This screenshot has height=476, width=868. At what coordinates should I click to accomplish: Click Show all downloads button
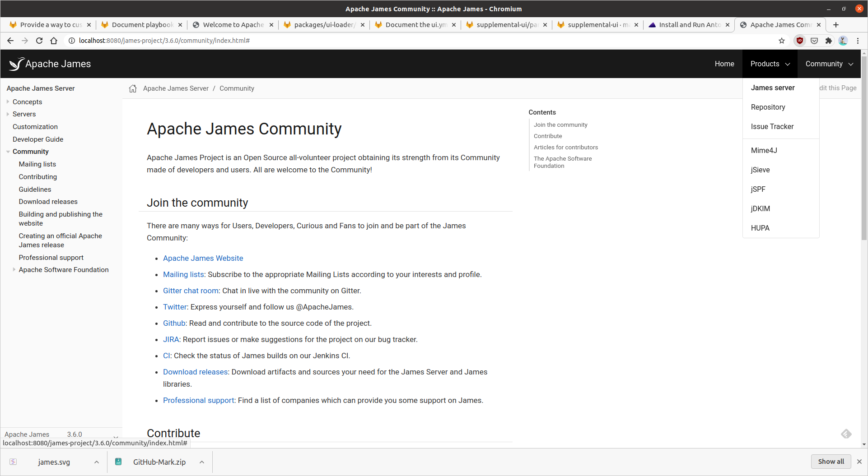[x=831, y=462]
